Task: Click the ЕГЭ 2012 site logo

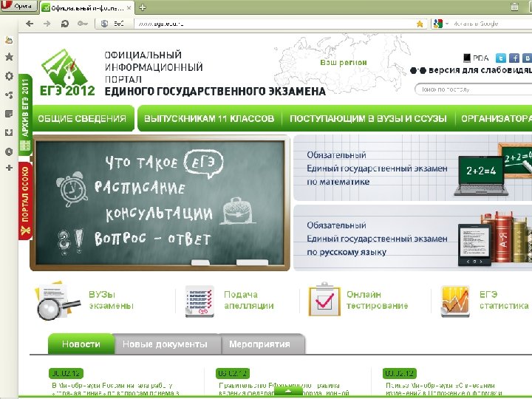Action: 67,72
